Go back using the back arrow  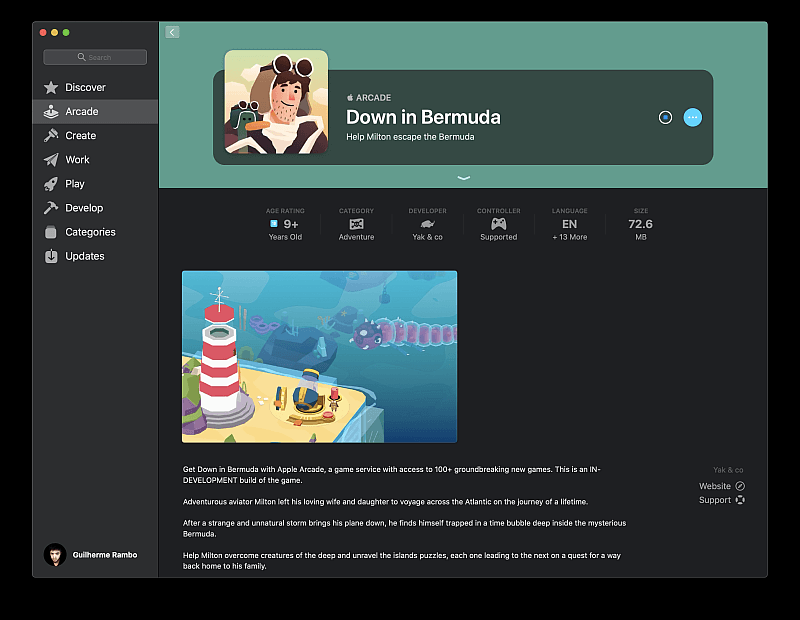[172, 32]
